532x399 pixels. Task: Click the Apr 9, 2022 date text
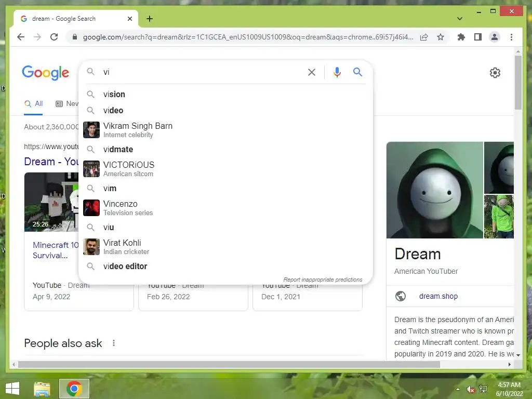tap(51, 297)
